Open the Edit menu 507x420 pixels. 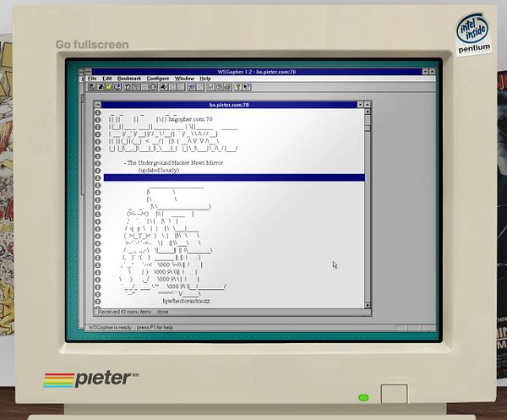tap(107, 79)
